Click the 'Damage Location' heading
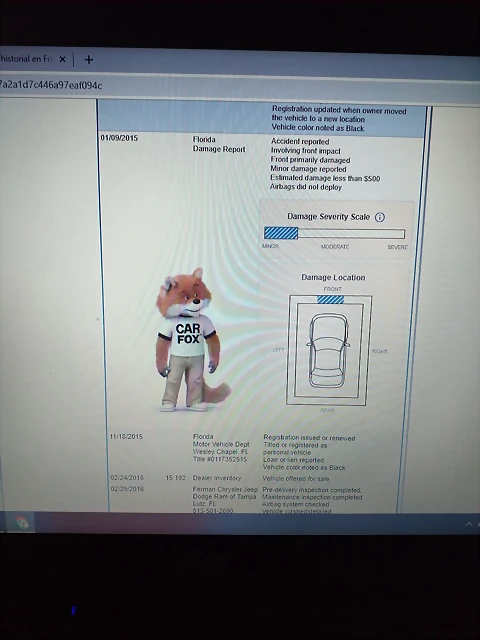480x640 pixels. tap(333, 278)
